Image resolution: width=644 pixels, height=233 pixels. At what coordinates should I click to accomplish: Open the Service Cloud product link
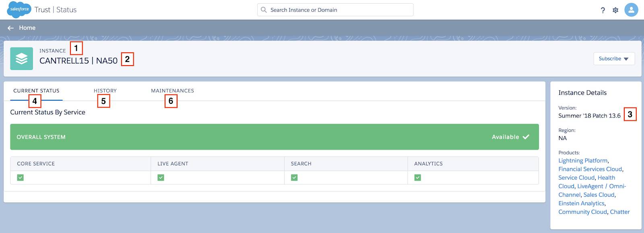576,177
